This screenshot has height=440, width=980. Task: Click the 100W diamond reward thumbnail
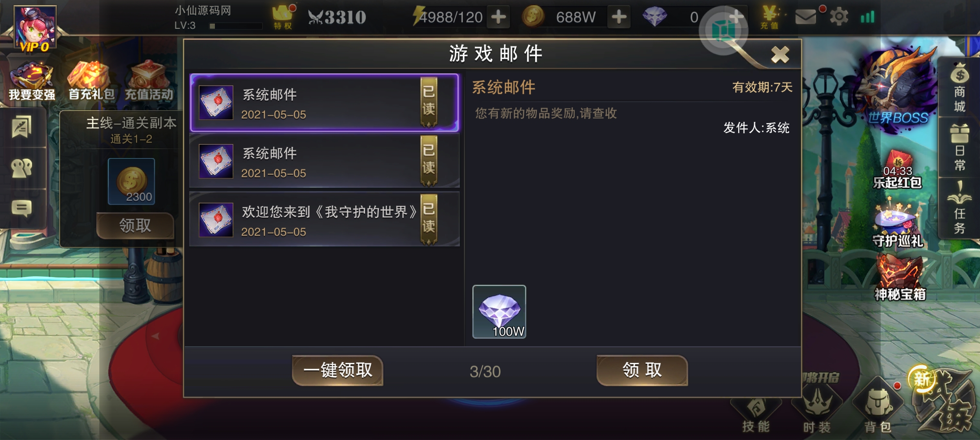(x=499, y=312)
